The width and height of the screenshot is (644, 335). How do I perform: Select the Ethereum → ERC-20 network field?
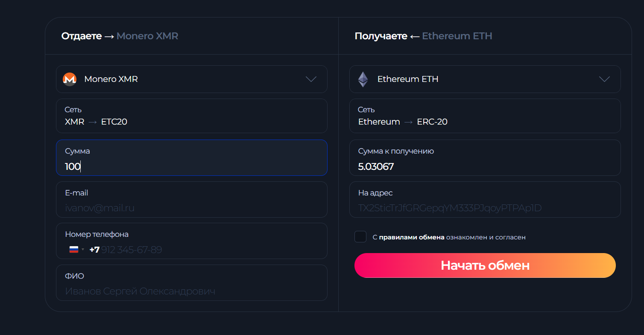(485, 116)
